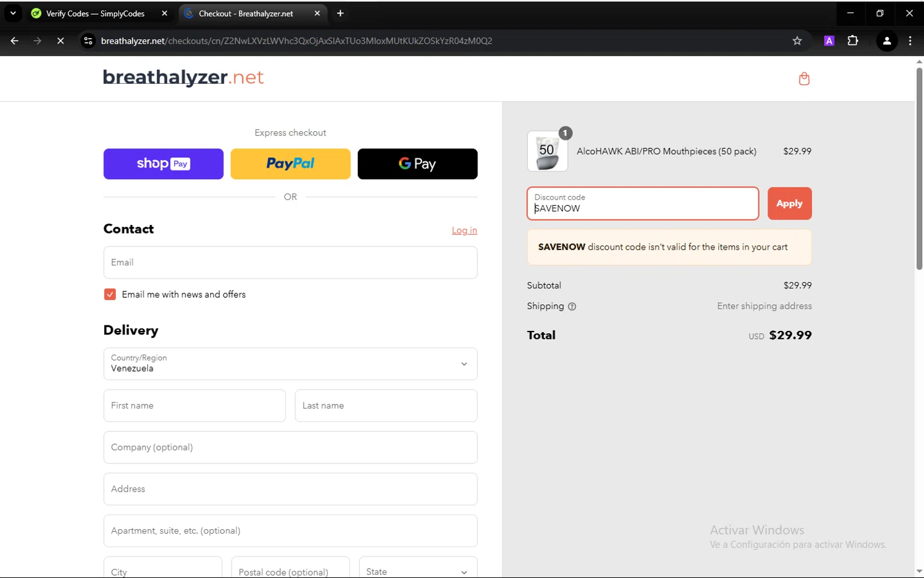Click into the First name field

point(194,405)
